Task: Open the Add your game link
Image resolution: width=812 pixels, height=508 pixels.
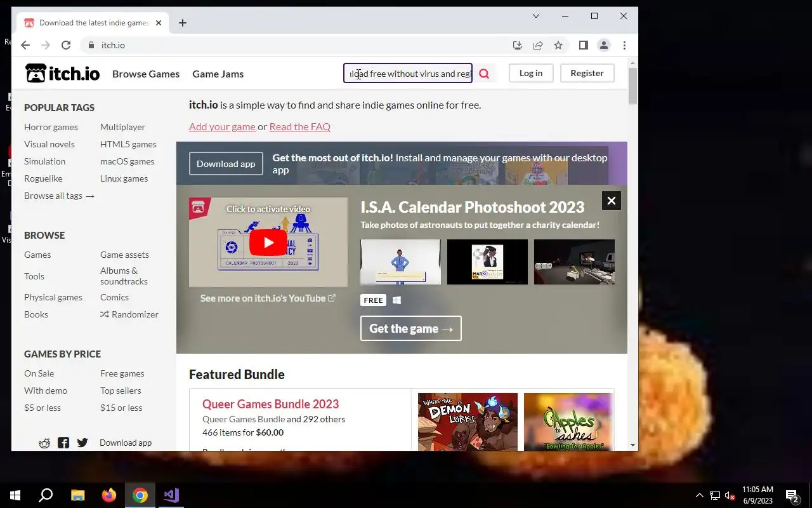Action: pos(222,126)
